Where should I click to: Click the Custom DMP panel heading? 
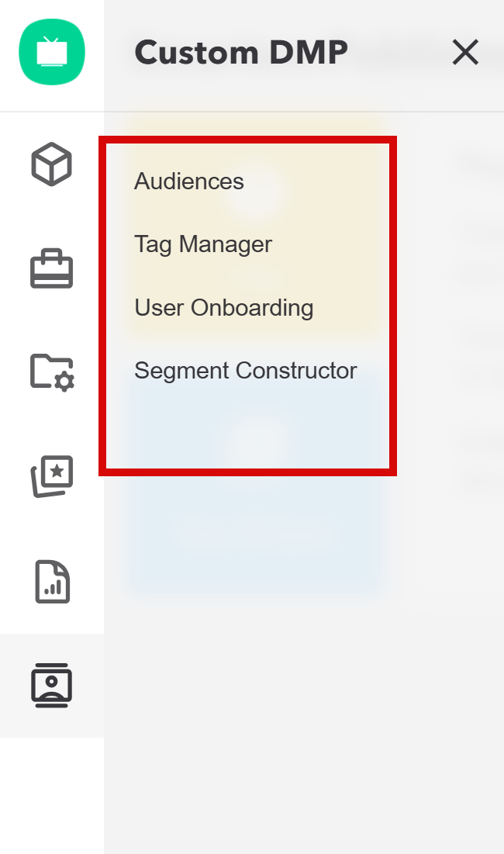point(241,52)
